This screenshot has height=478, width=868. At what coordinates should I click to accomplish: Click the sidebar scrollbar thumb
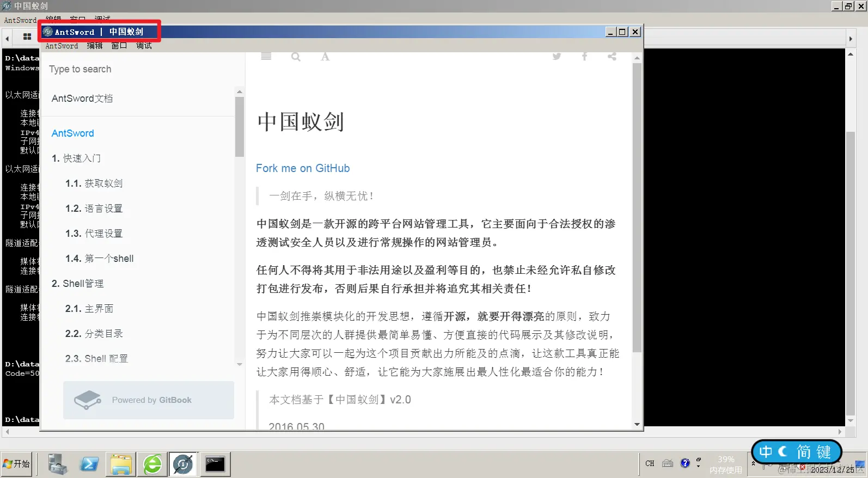pos(239,127)
